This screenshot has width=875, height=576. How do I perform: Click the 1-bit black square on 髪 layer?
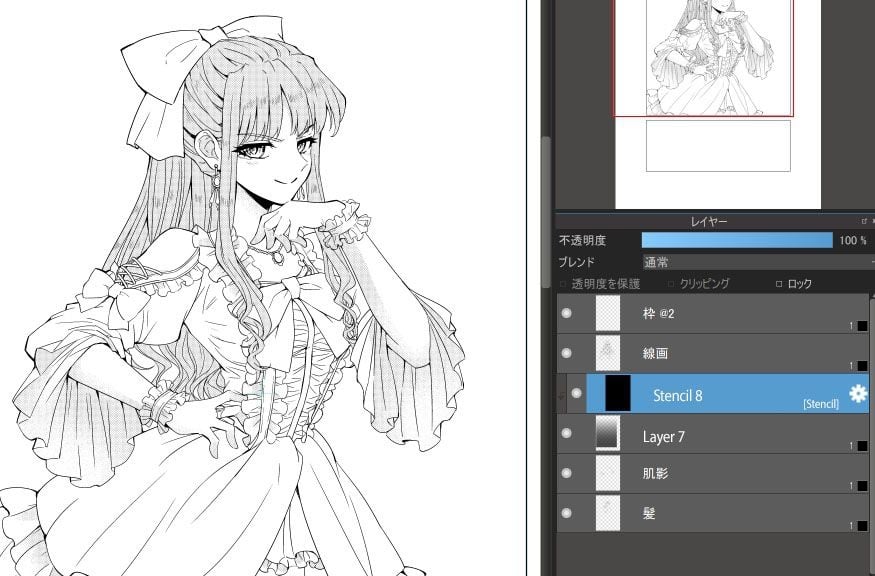coord(862,525)
